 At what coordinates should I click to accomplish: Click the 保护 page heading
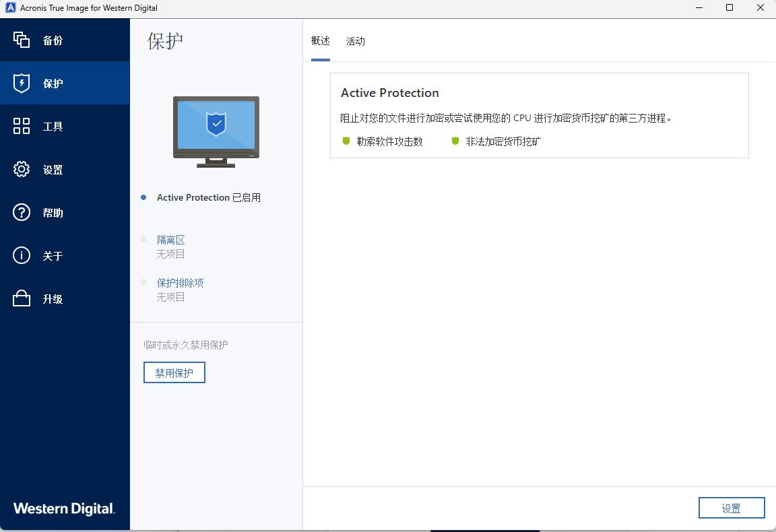click(165, 41)
